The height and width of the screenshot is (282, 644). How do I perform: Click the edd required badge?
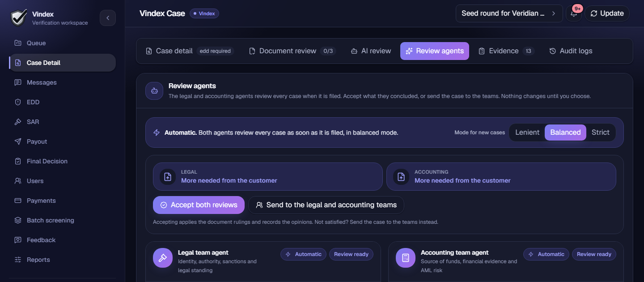[215, 51]
